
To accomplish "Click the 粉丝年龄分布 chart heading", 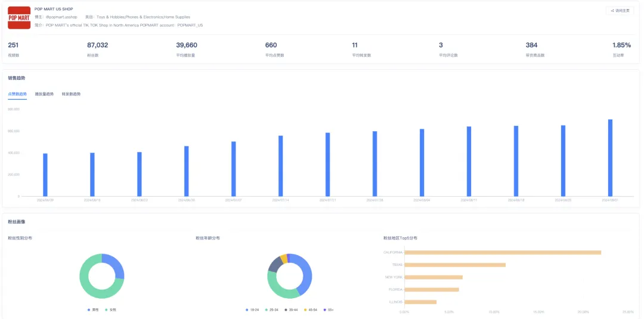I will 208,238.
